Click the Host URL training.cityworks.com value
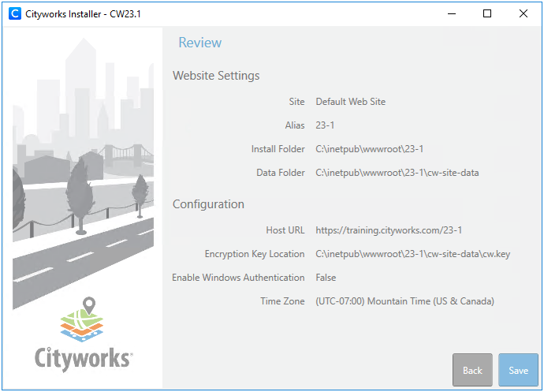This screenshot has height=392, width=544. coord(388,230)
